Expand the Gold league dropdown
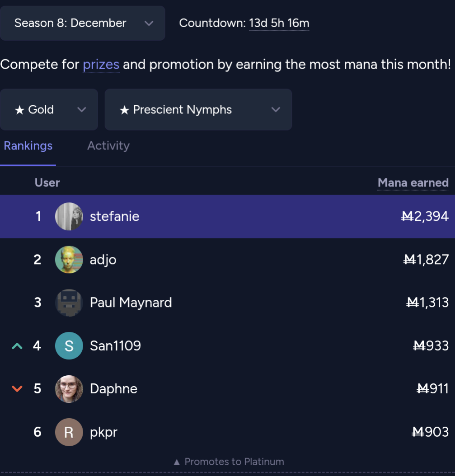The width and height of the screenshot is (455, 476). pos(49,110)
